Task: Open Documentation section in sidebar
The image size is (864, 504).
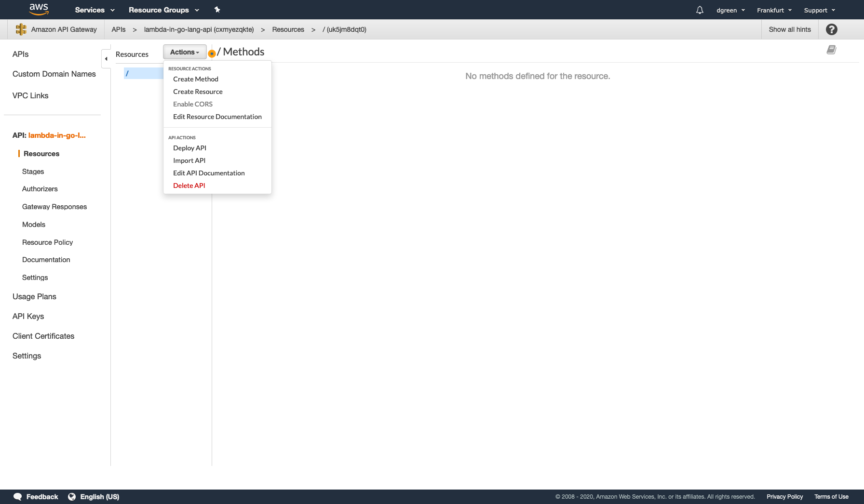Action: 46,260
